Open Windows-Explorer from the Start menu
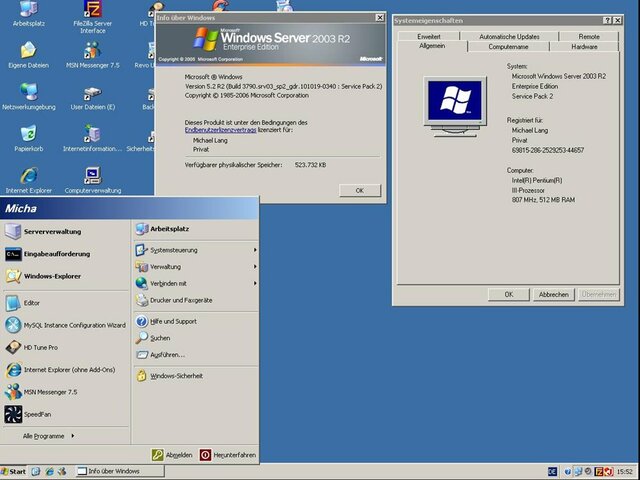 64,276
